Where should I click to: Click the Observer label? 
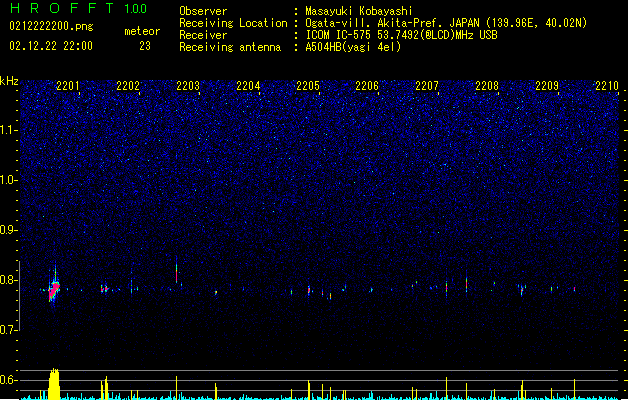pos(203,11)
